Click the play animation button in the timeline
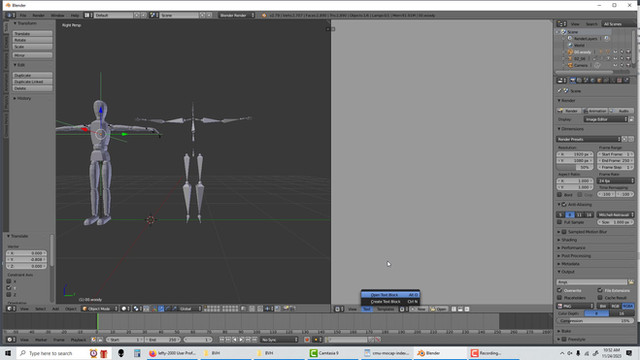This screenshot has height=360, width=640. tap(241, 340)
